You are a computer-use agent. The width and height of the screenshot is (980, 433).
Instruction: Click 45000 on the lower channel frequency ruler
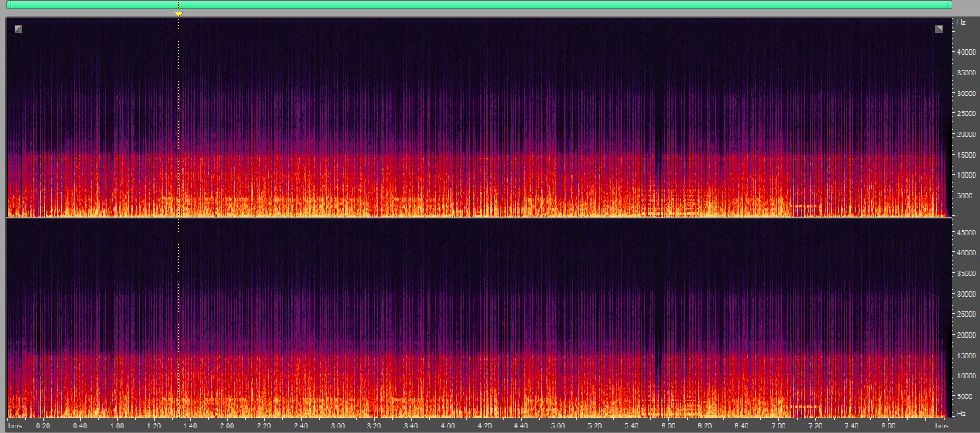966,231
